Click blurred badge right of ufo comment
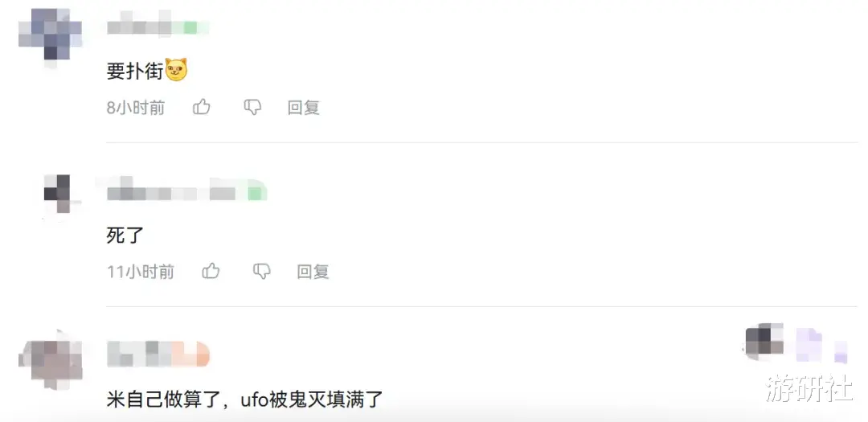Image resolution: width=868 pixels, height=422 pixels. pos(796,342)
